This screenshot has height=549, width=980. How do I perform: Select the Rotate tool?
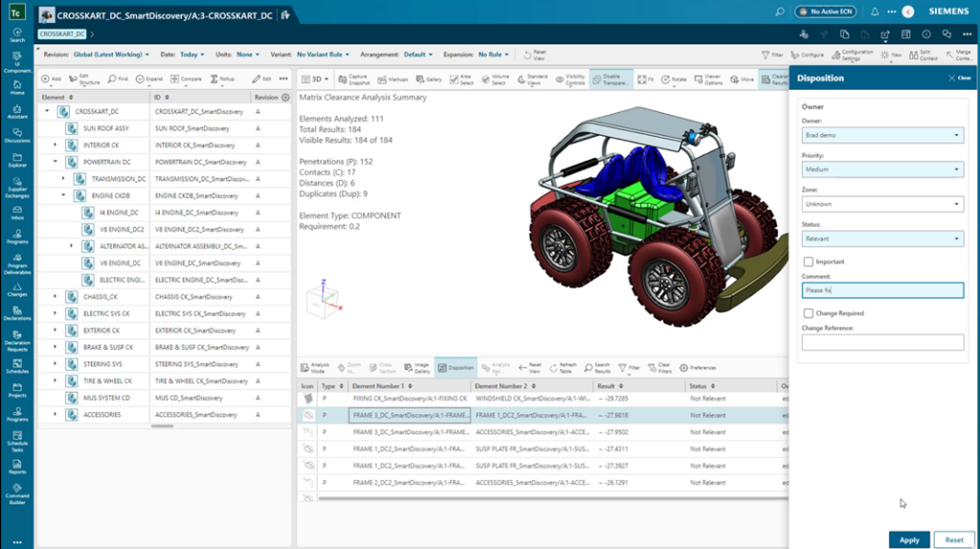click(x=674, y=79)
